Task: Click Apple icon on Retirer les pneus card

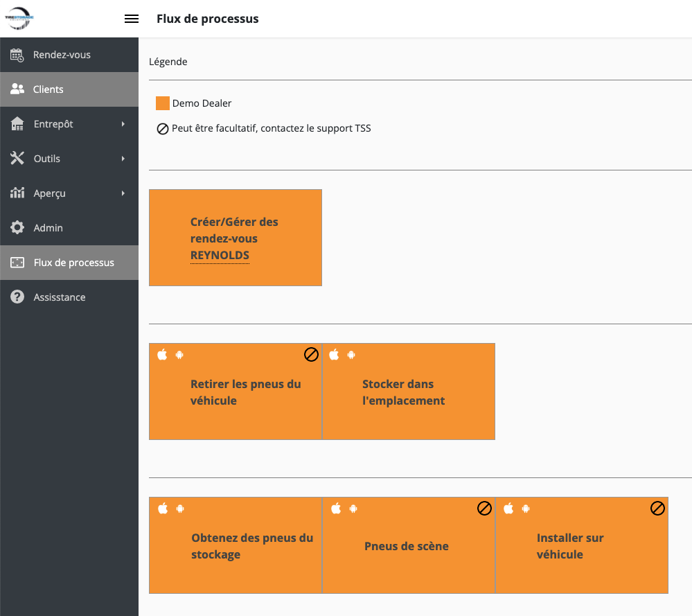Action: point(162,355)
